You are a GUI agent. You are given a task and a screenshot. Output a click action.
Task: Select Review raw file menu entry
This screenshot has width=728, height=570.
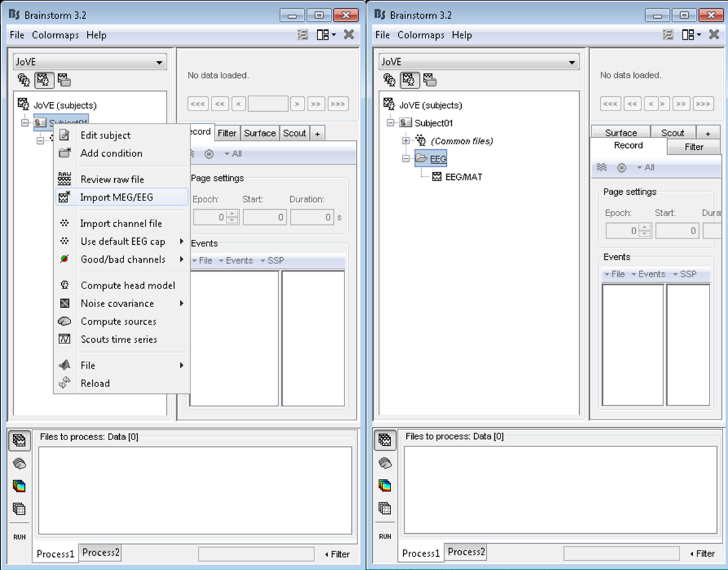coord(112,179)
